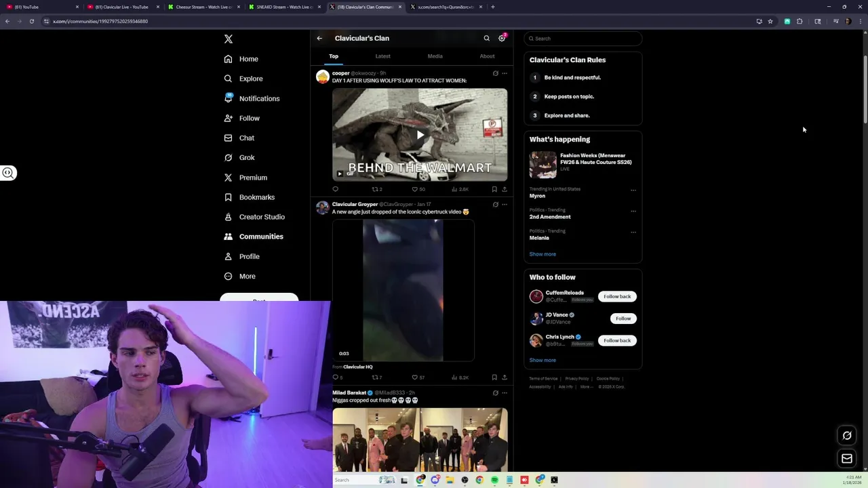Image resolution: width=868 pixels, height=488 pixels.
Task: Go back using the community back arrow
Action: click(319, 39)
